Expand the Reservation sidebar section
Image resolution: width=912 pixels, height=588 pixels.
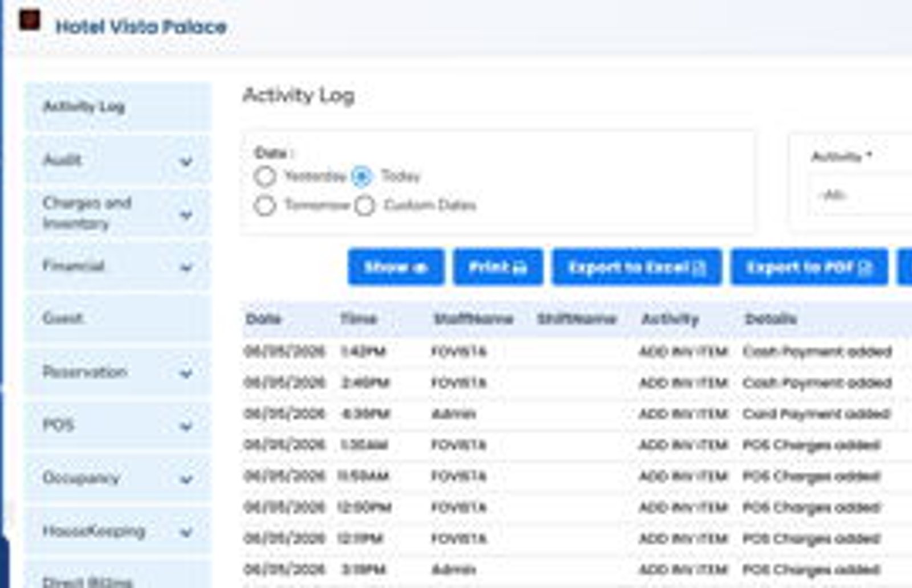[117, 372]
